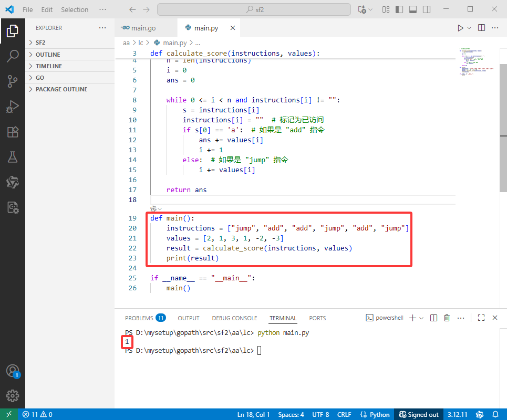
Task: Go back with the left arrow
Action: click(132, 9)
